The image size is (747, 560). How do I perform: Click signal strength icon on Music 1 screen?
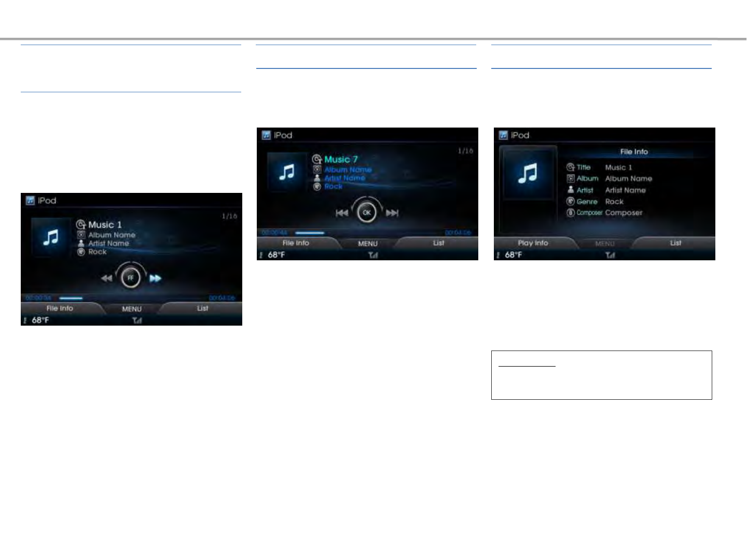click(137, 320)
